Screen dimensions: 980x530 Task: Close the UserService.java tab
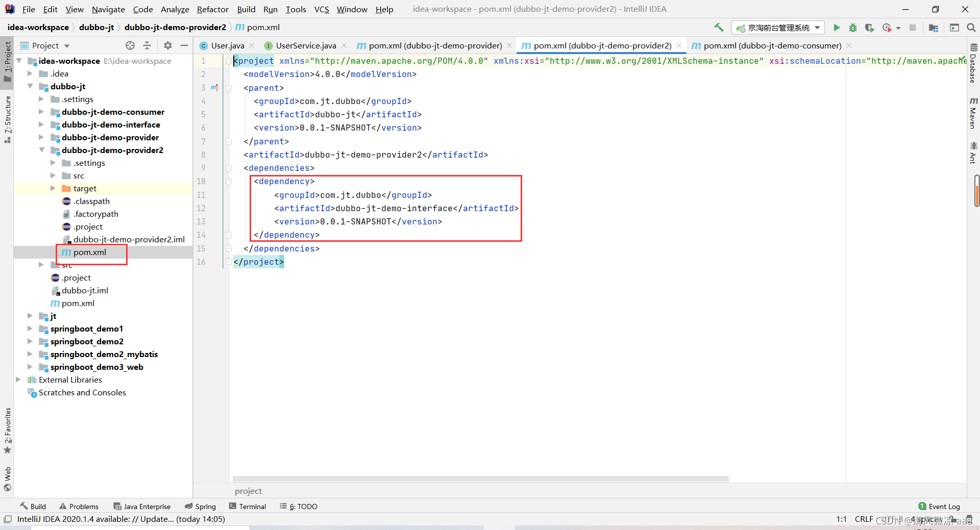coord(344,45)
